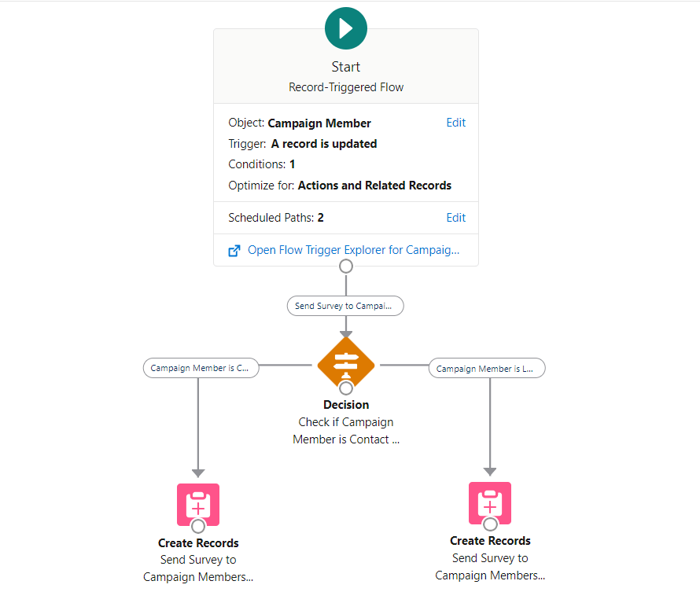
Task: Edit the Campaign Member object configuration
Action: (x=455, y=123)
